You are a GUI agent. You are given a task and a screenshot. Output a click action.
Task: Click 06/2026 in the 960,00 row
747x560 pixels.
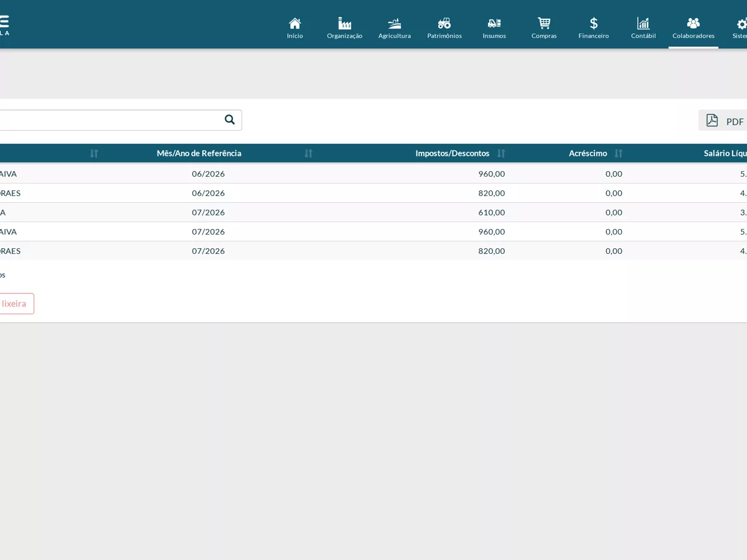click(209, 174)
